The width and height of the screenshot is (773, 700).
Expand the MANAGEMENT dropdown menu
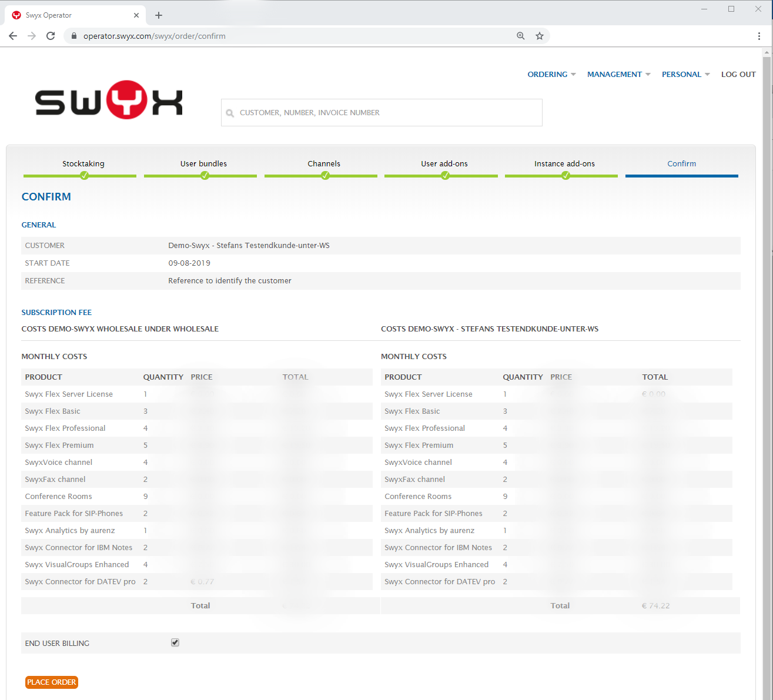point(618,75)
